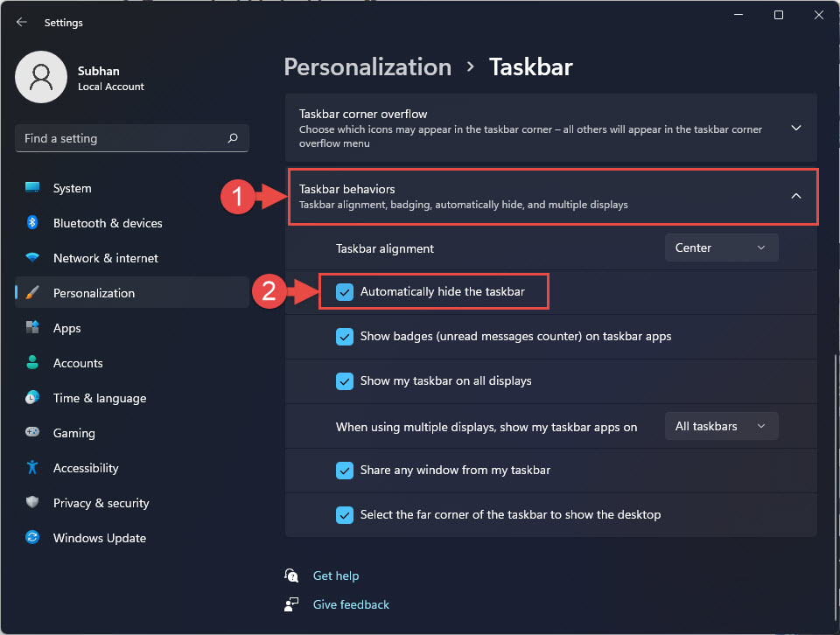Click the Accessibility figure icon
Viewport: 840px width, 635px height.
(32, 467)
